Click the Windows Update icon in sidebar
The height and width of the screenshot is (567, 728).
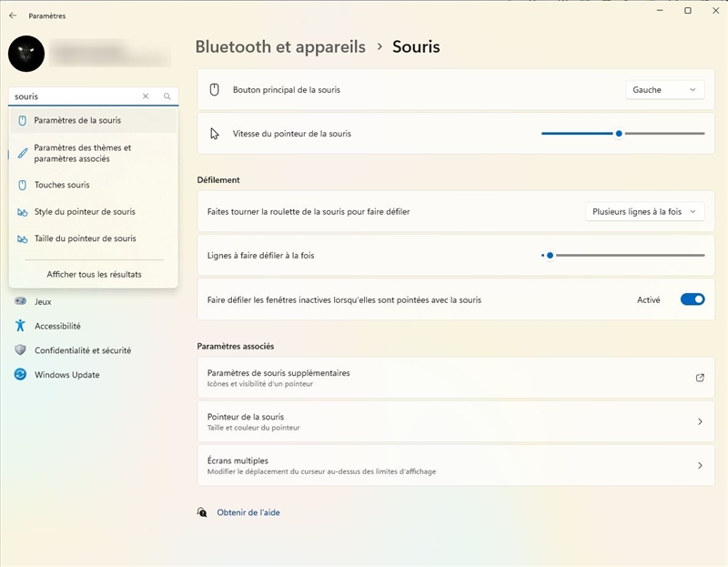coord(20,375)
